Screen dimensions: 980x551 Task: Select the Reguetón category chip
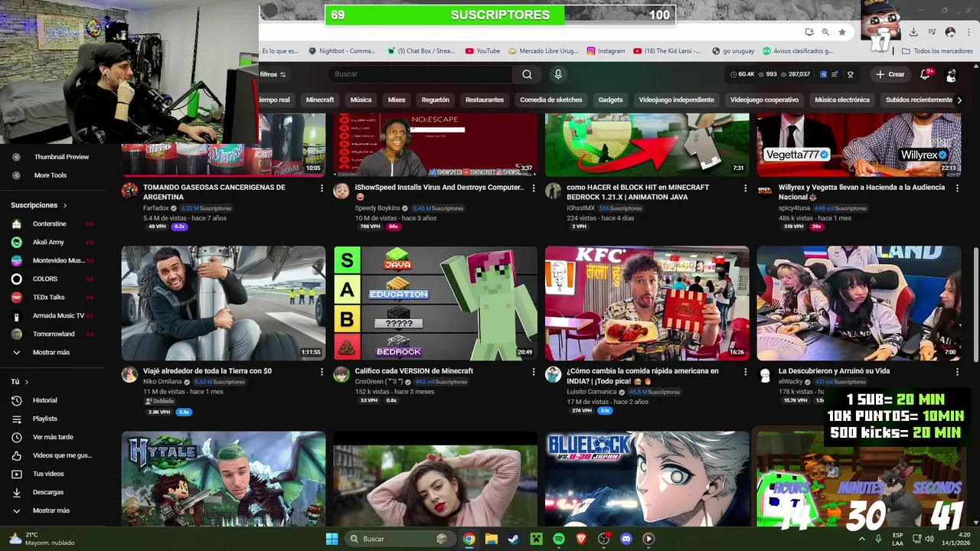[435, 100]
